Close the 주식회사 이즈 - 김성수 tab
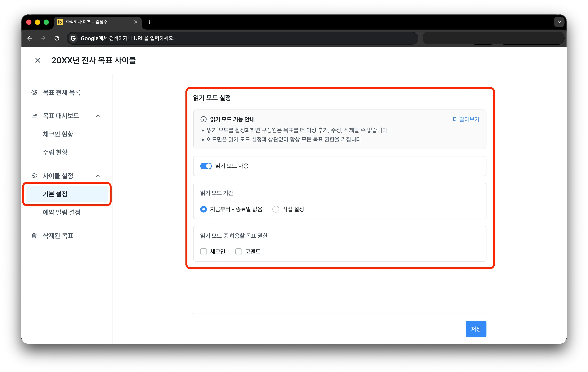 click(x=135, y=22)
